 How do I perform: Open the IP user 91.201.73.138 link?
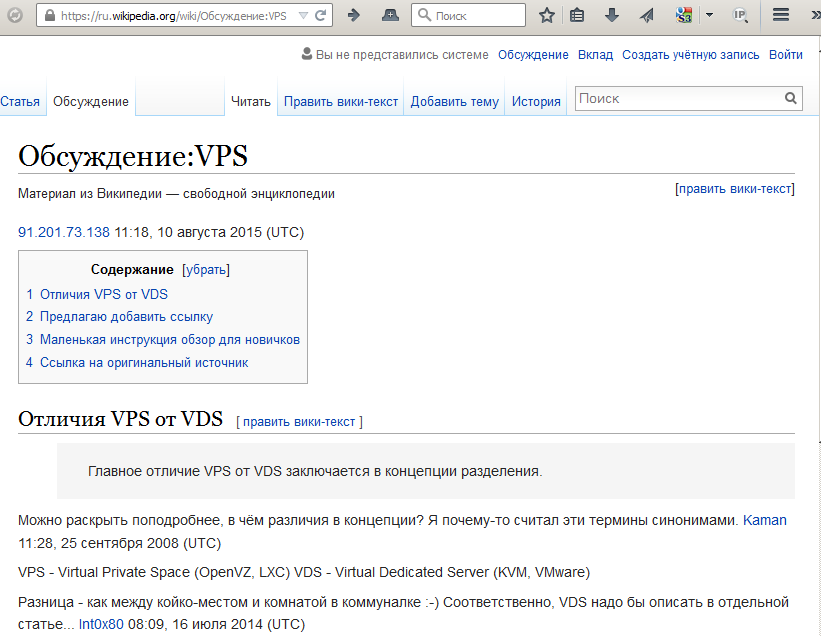(x=64, y=232)
